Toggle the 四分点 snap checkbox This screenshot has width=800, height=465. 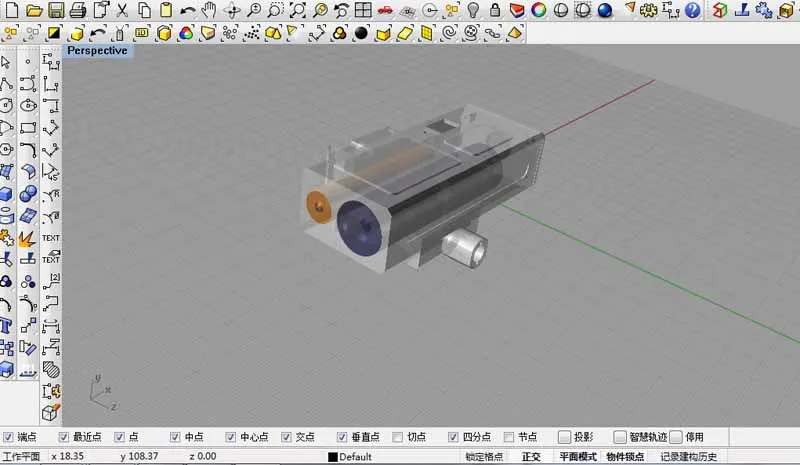[x=453, y=437]
